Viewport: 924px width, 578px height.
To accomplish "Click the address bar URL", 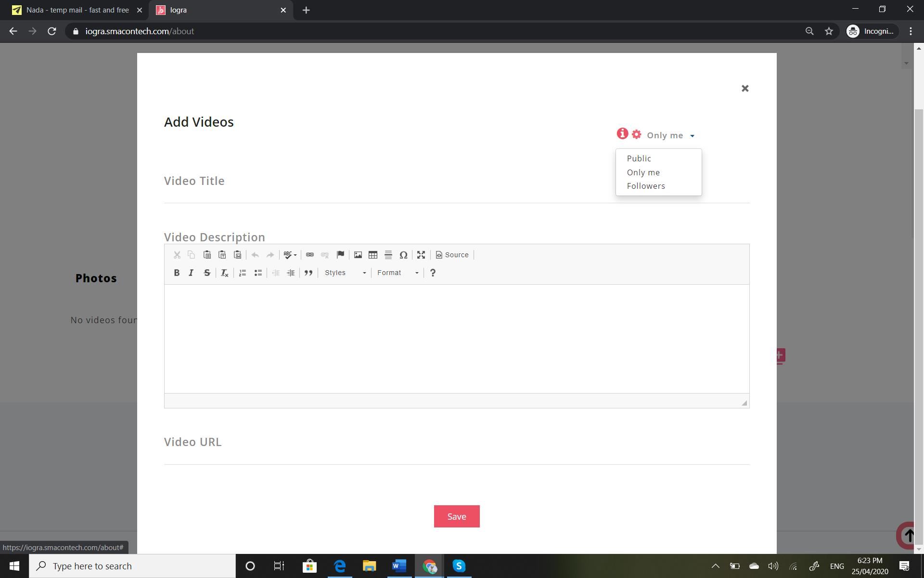I will pos(140,31).
